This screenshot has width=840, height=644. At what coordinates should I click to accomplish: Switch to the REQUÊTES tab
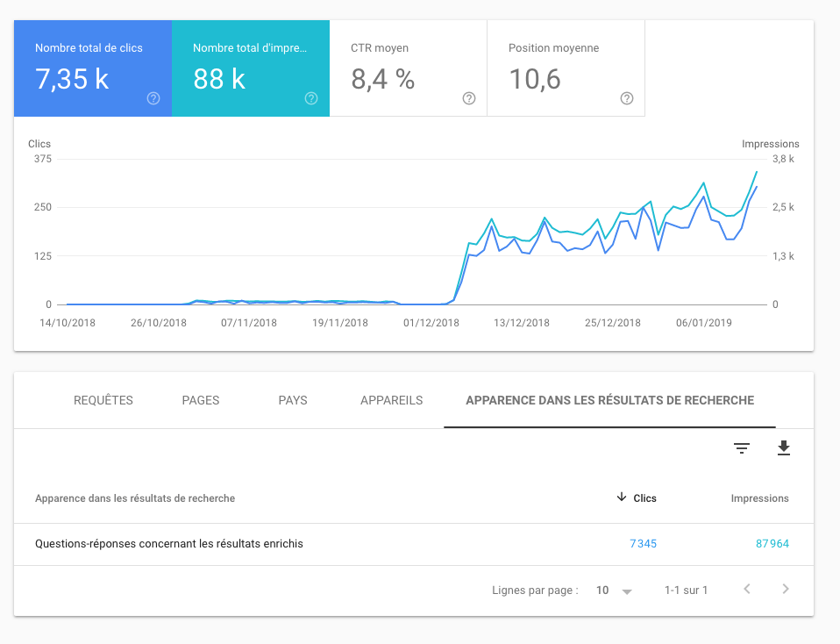[103, 401]
